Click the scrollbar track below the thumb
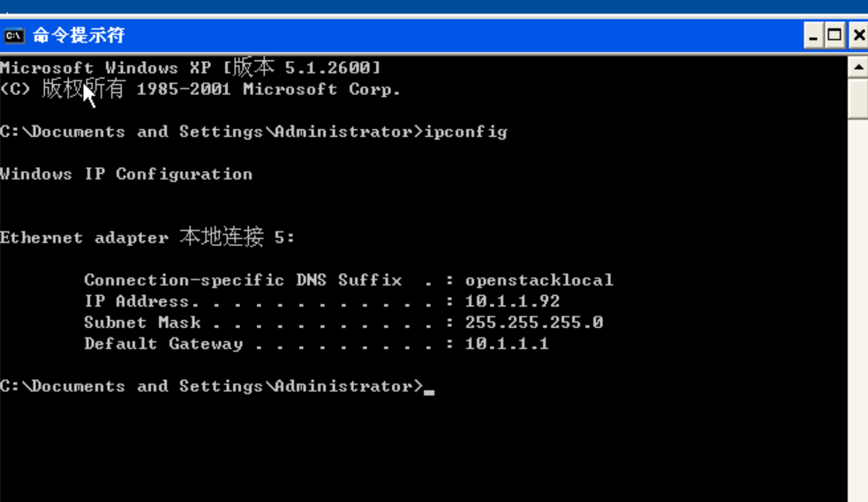This screenshot has width=868, height=502. 858,310
